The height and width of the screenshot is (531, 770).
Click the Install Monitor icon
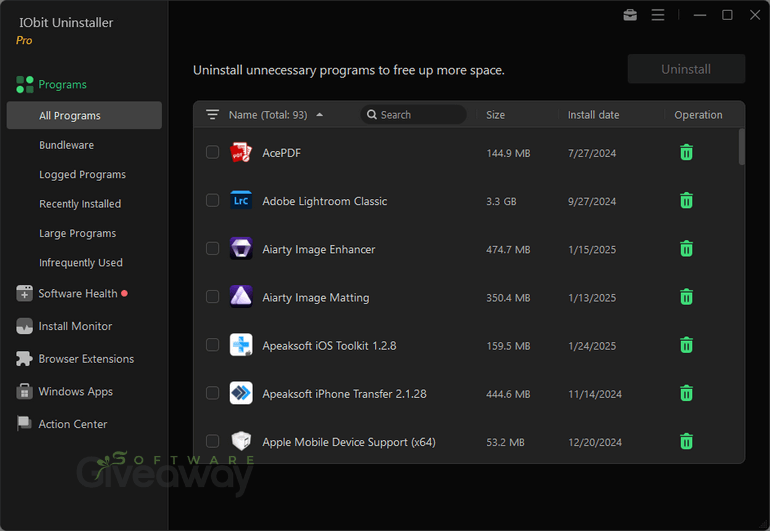[x=24, y=326]
